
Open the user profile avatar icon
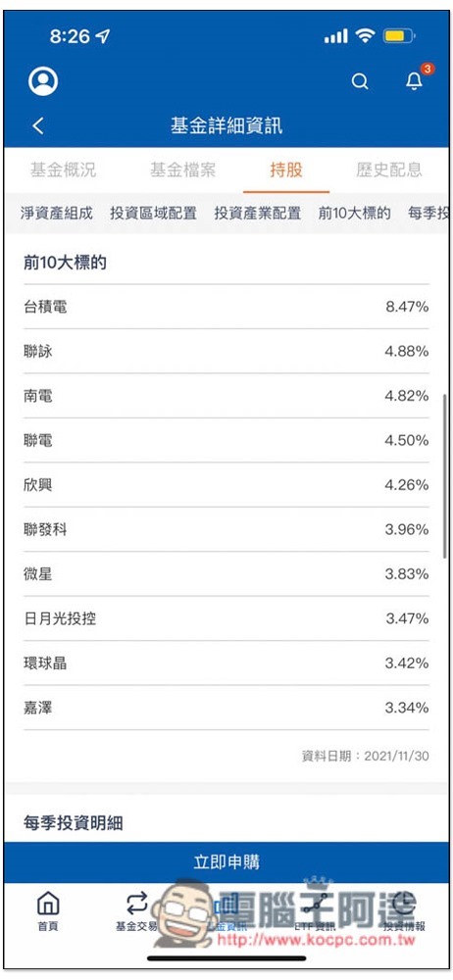(43, 81)
